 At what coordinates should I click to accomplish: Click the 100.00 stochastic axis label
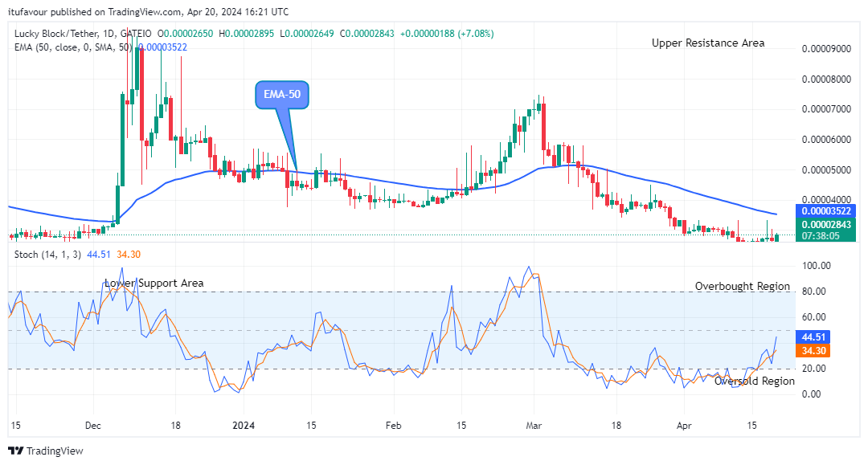point(817,266)
